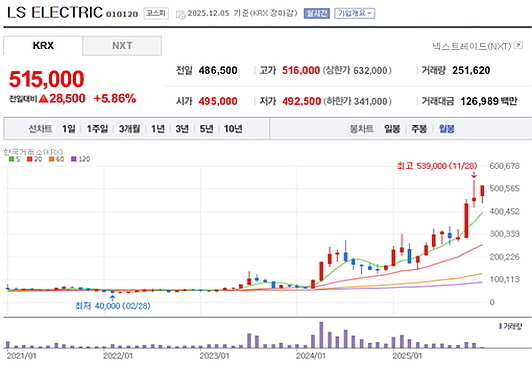Show the 주봉 weekly candle chart
The width and height of the screenshot is (532, 370).
pos(419,129)
